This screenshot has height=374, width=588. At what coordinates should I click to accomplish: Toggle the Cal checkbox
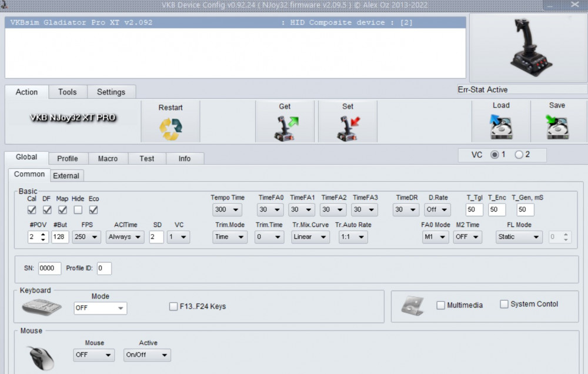pyautogui.click(x=32, y=210)
